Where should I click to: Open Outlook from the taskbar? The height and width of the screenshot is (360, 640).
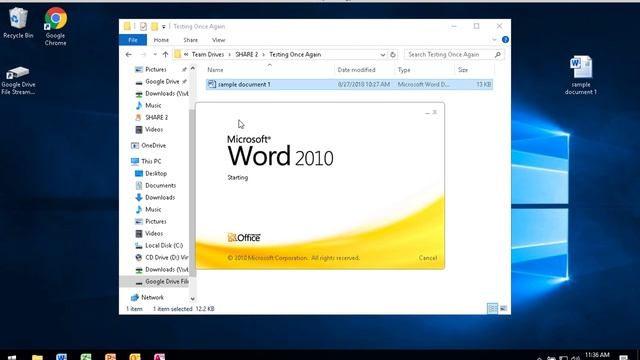135,357
